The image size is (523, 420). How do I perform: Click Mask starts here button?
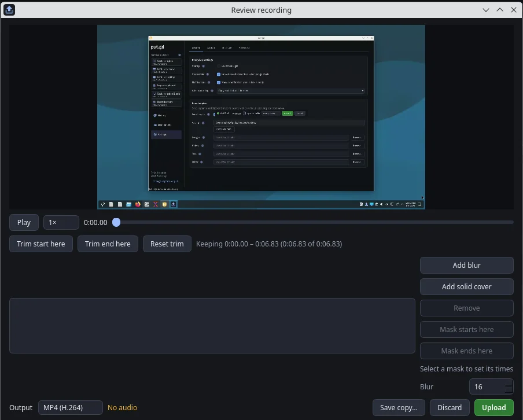pyautogui.click(x=467, y=329)
